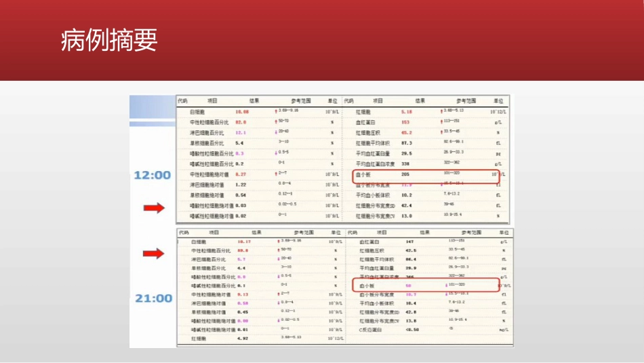Select 白细胞 value 10.17 in 21:00 table
The image size is (644, 363).
pos(244,242)
